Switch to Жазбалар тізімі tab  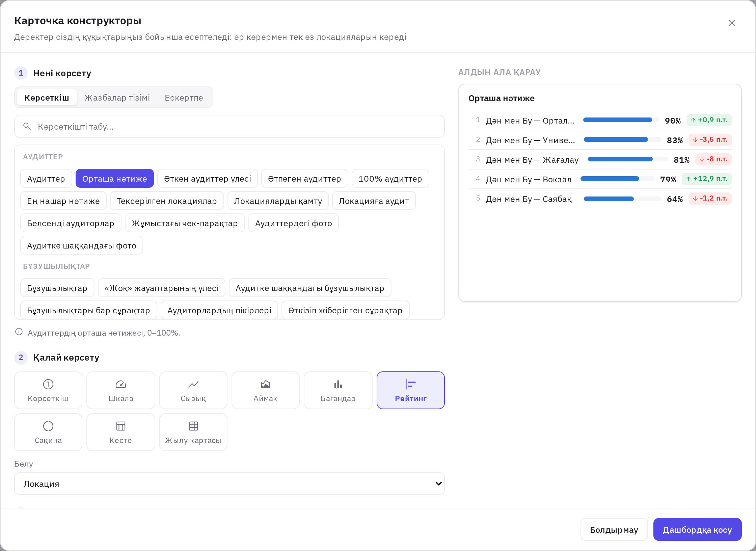pyautogui.click(x=117, y=98)
